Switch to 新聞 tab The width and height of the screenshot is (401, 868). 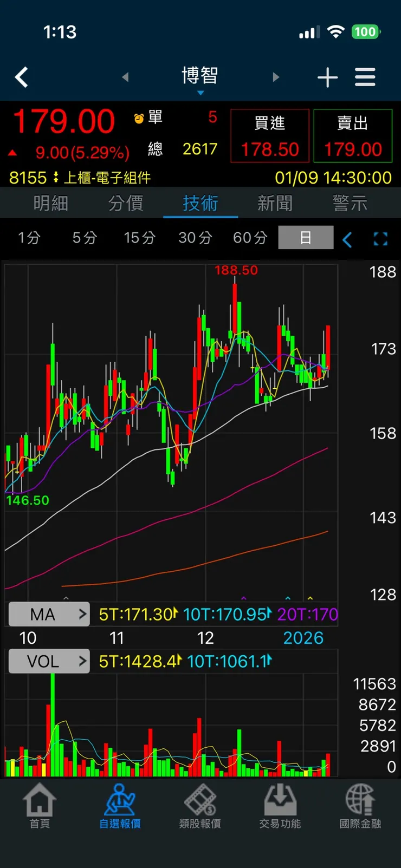(275, 203)
